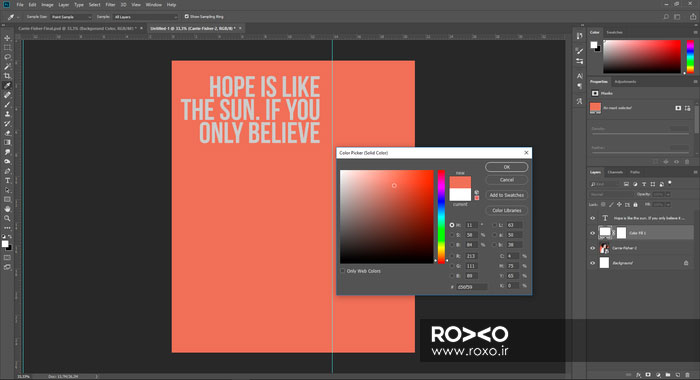The width and height of the screenshot is (700, 380).
Task: Select the H hue radio button
Action: coord(452,225)
